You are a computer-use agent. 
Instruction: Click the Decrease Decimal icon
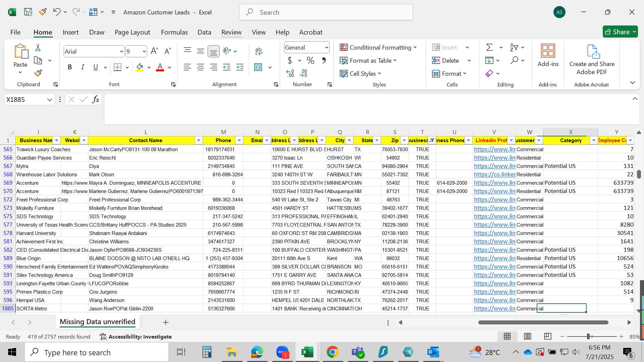pyautogui.click(x=304, y=73)
